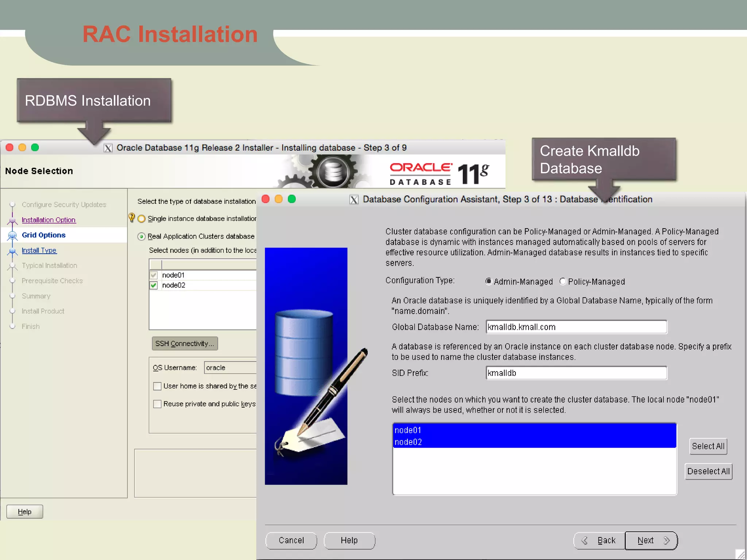Minimize the Oracle Database Installer window
Screen dimensions: 747x560
coord(22,147)
